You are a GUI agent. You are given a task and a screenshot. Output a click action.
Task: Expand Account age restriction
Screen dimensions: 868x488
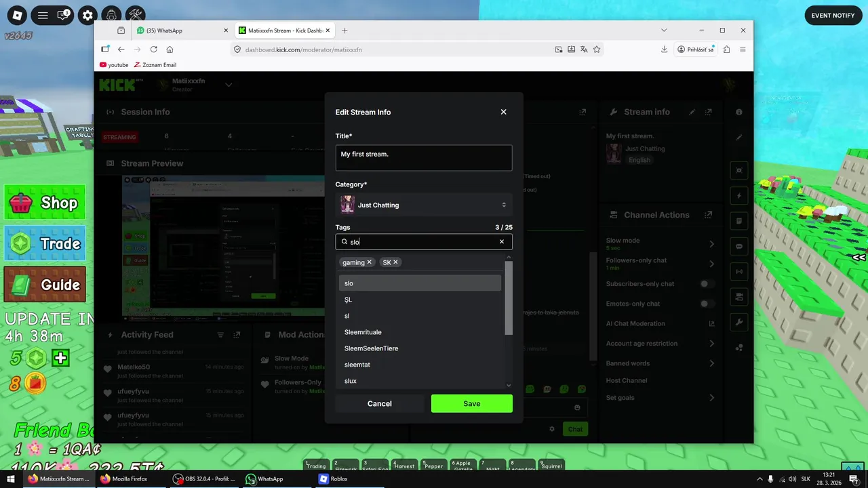tap(711, 344)
